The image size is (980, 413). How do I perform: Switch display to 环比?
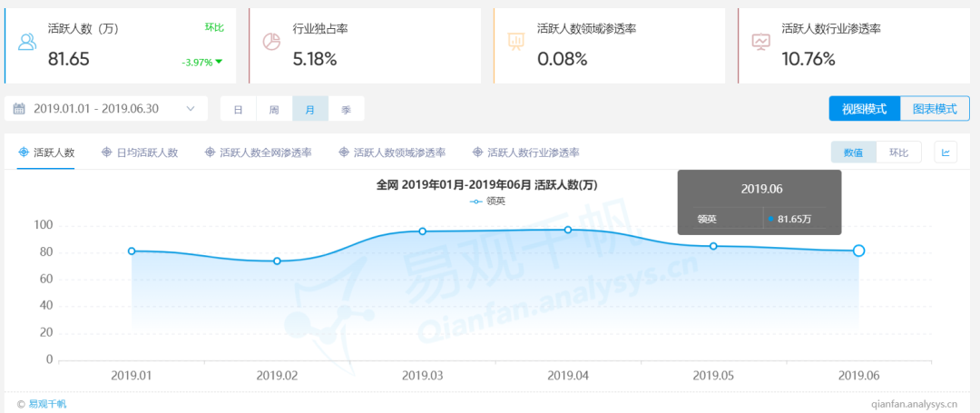898,152
